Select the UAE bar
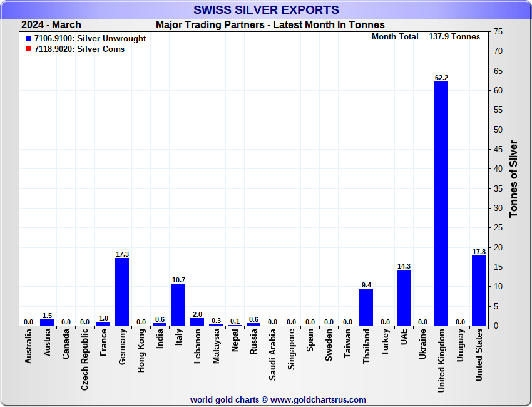532x407 pixels. coord(404,297)
